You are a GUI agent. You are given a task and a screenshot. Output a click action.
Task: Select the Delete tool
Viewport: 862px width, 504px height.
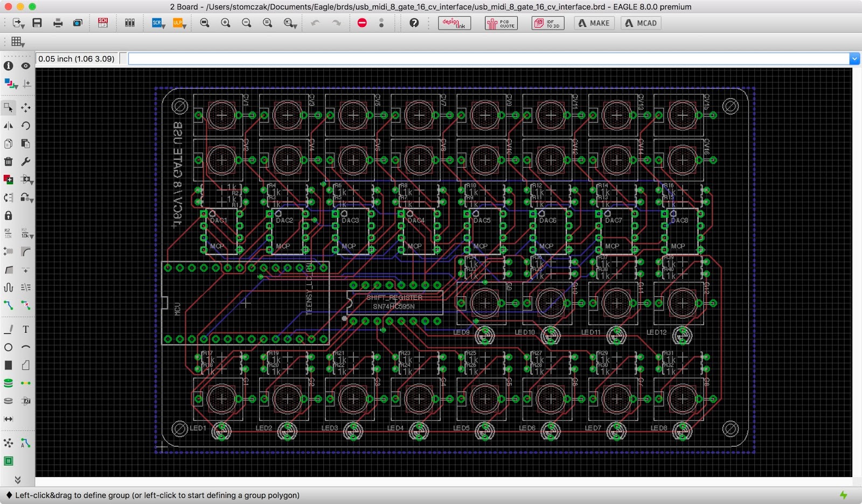[9, 162]
